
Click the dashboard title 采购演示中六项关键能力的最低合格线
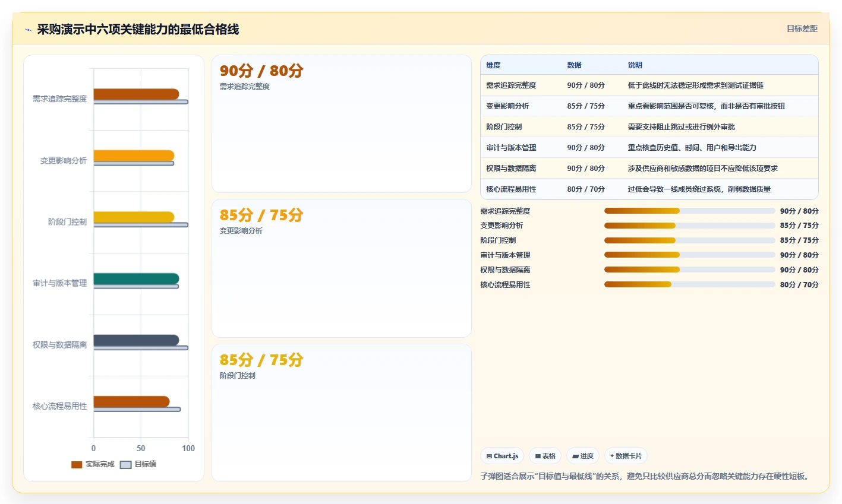(x=138, y=30)
